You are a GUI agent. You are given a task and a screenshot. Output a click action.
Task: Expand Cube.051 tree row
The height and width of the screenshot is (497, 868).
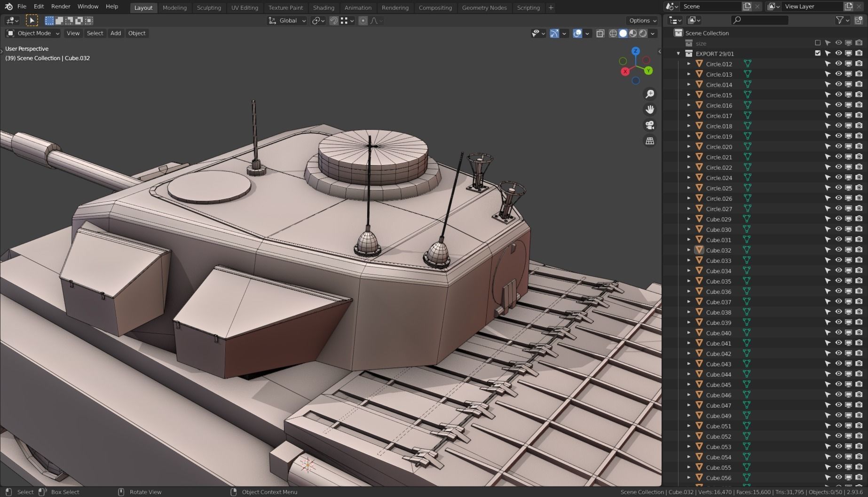689,426
